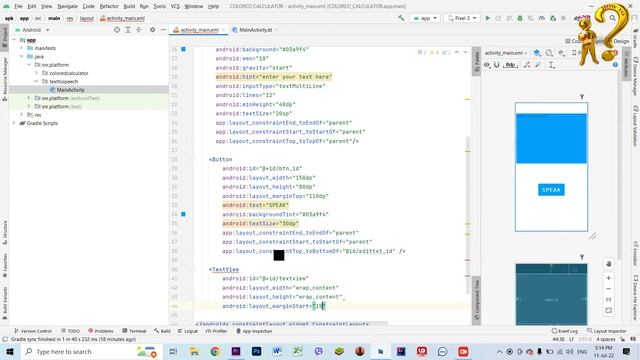Image resolution: width=640 pixels, height=360 pixels.
Task: Click the zoom out minus button
Action: point(608,289)
